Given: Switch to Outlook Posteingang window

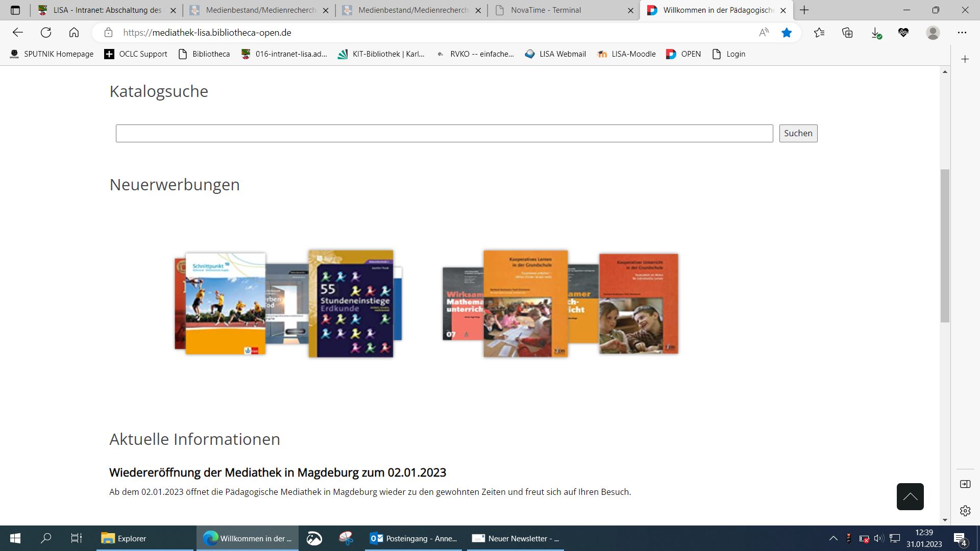Looking at the screenshot, I should tap(413, 538).
